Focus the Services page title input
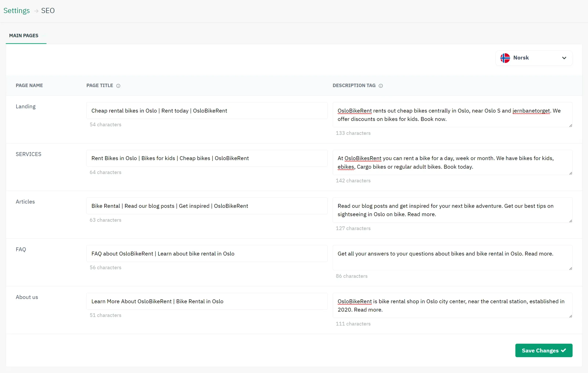Viewport: 588px width, 373px height. click(206, 158)
